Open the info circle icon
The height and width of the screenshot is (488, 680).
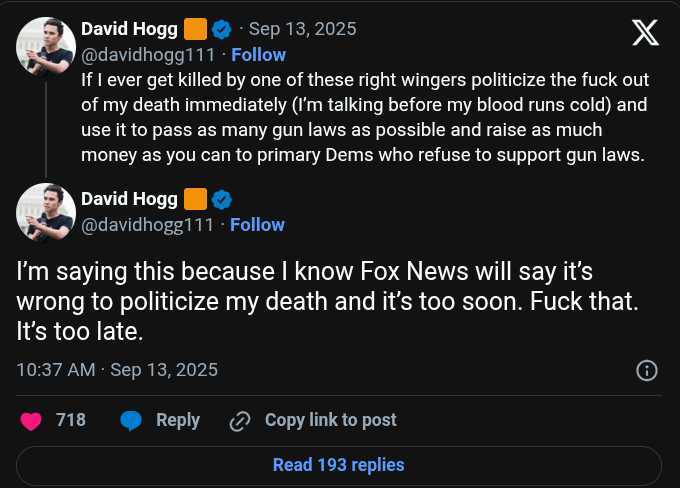(647, 371)
